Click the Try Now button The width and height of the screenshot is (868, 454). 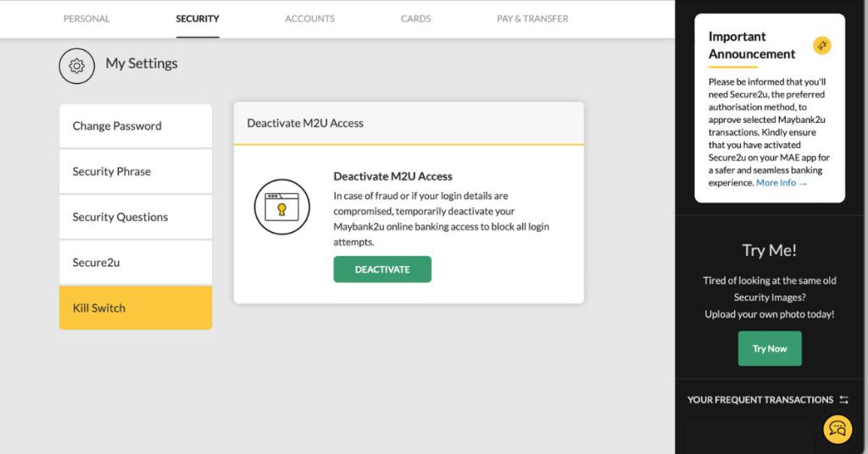pos(770,348)
